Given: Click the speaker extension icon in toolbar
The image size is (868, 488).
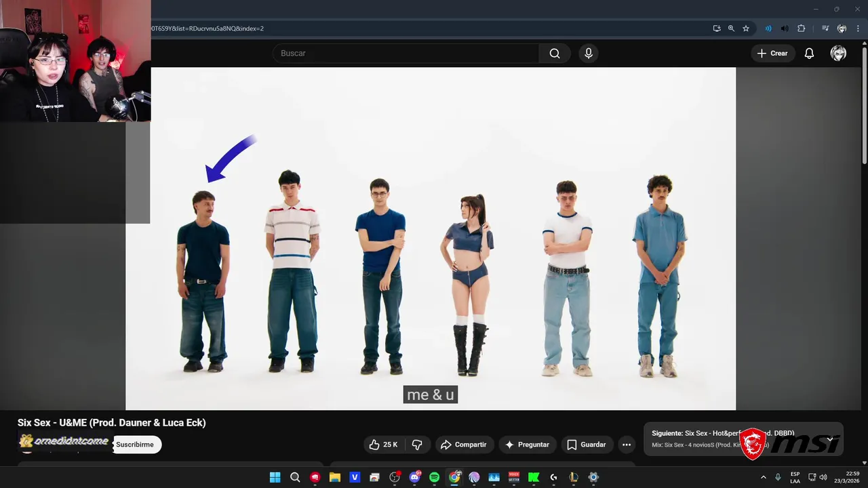Looking at the screenshot, I should click(785, 28).
